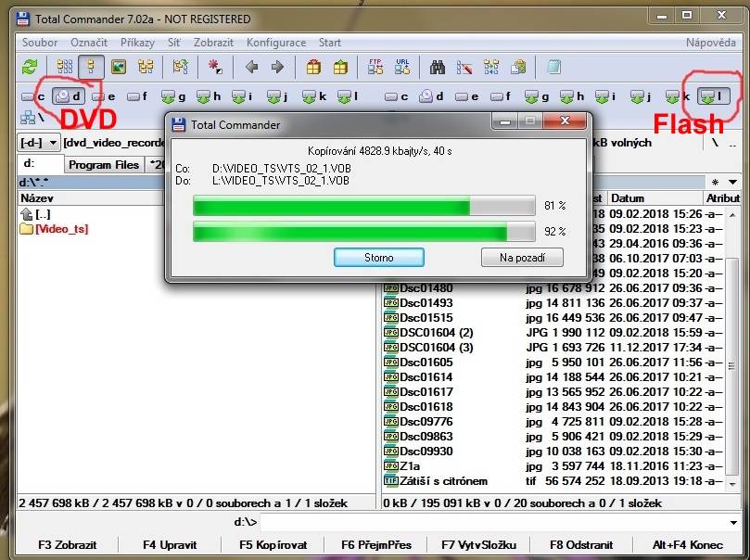Select drive c in left drive bar

33,96
